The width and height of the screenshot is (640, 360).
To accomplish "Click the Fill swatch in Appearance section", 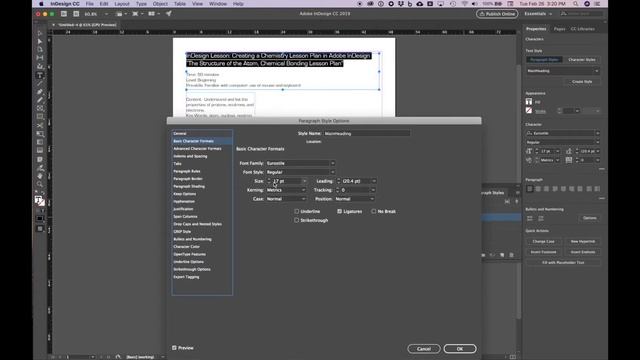I will coord(529,102).
